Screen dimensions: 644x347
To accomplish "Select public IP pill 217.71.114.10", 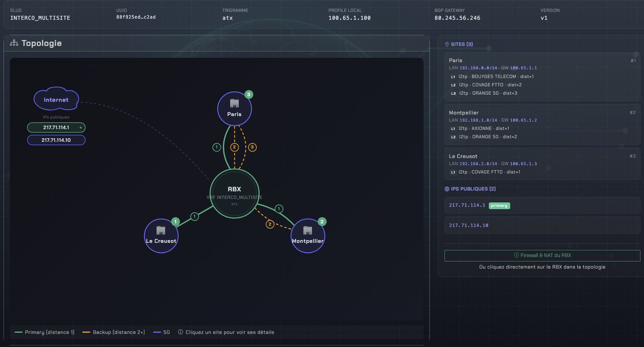I will (x=56, y=140).
